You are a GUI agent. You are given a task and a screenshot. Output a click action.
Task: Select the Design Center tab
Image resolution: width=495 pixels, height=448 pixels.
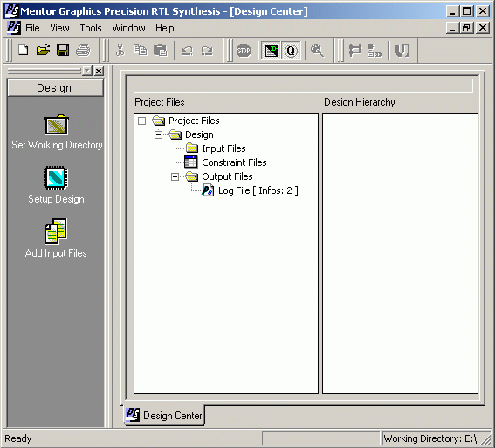tap(164, 415)
